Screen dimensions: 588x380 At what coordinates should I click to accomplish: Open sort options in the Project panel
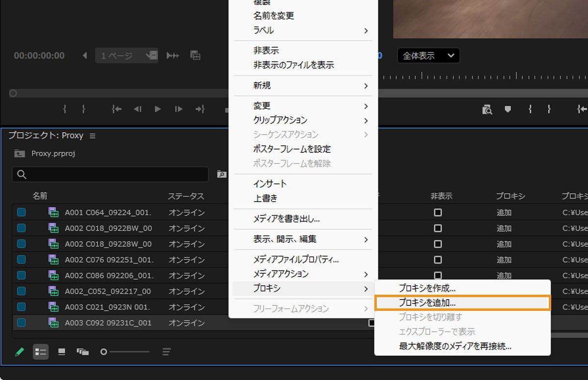pyautogui.click(x=166, y=352)
